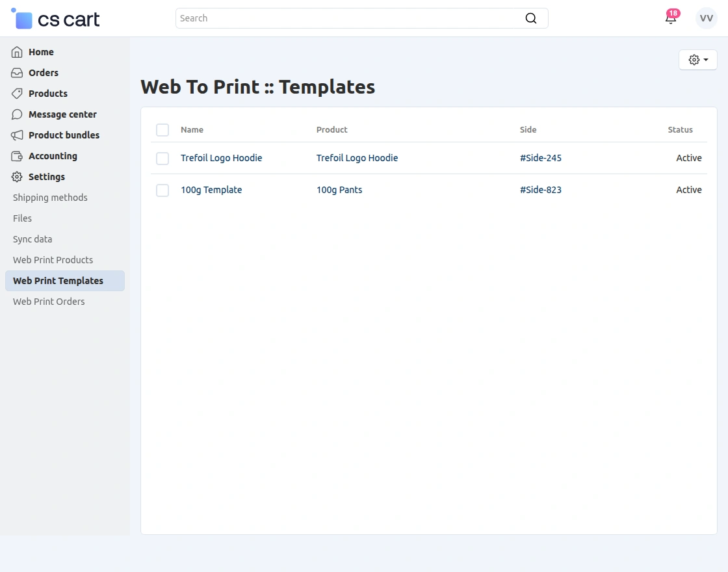Screen dimensions: 728x572
Task: Switch to Web Print Products
Action: 52,259
